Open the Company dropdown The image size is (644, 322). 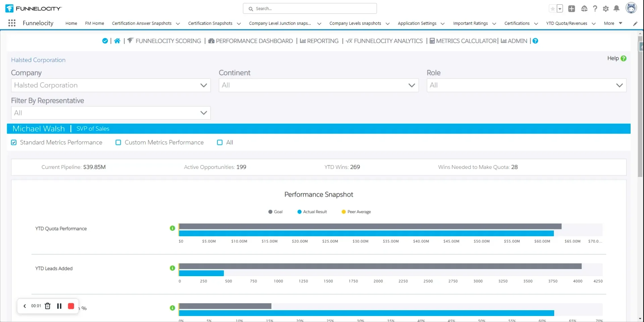click(x=111, y=85)
